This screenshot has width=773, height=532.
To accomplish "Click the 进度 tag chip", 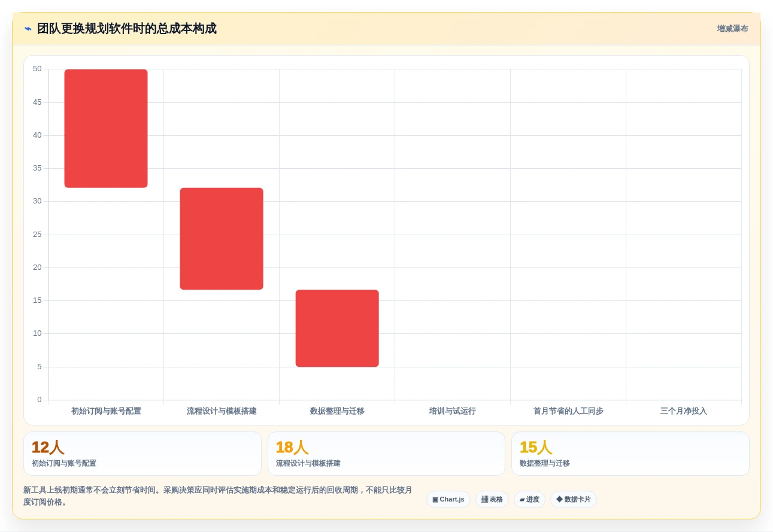I will [x=529, y=500].
